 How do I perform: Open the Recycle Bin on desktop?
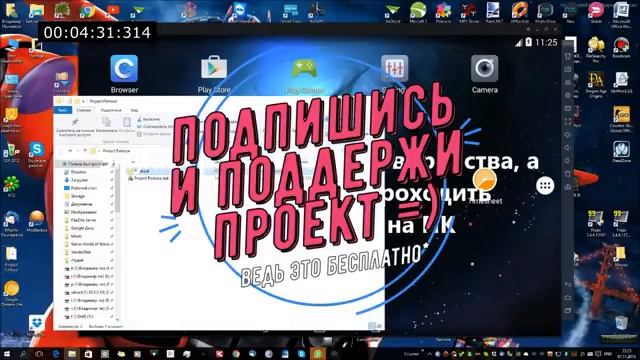[621, 323]
